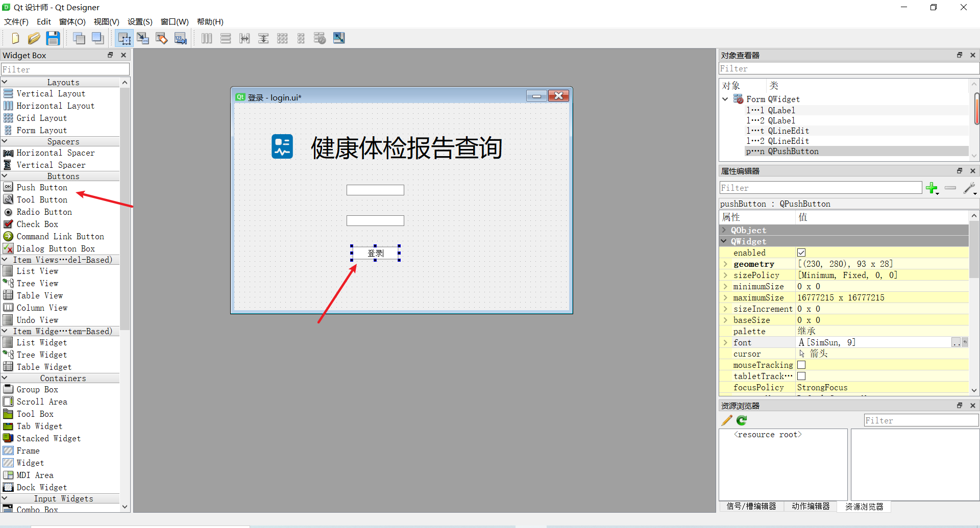Apply grid layout toolbar icon

(282, 38)
